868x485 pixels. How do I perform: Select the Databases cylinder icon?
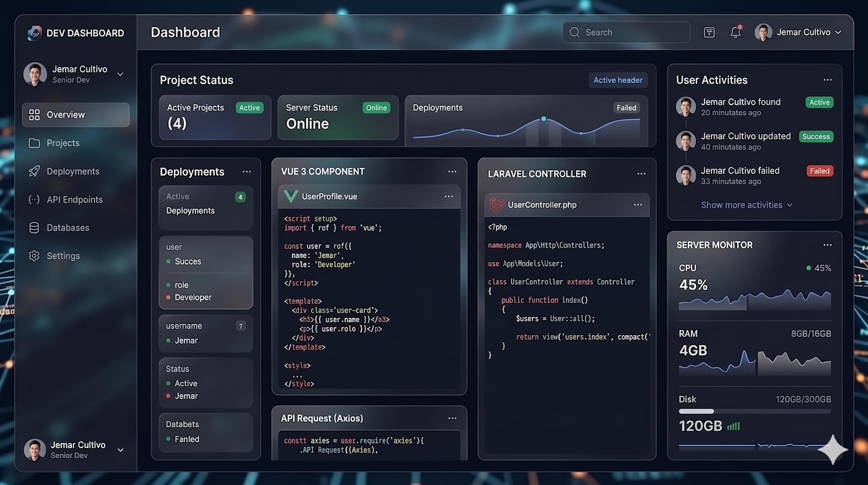pyautogui.click(x=34, y=228)
